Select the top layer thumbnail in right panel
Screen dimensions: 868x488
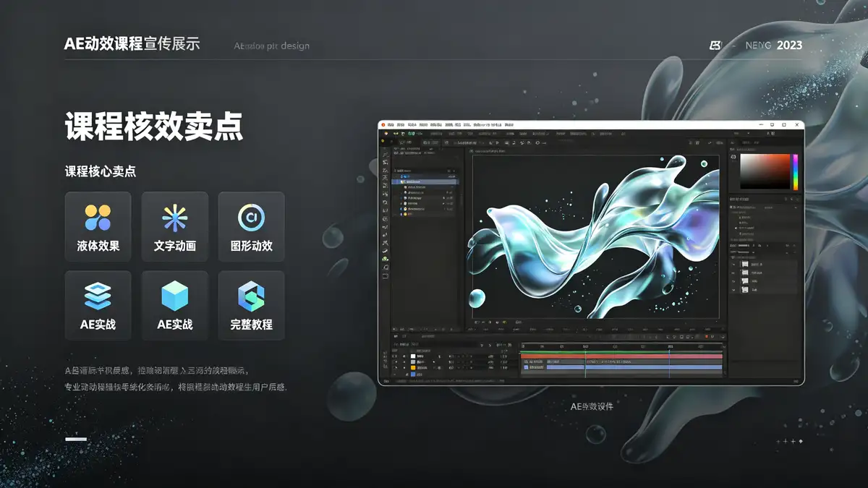tap(745, 264)
